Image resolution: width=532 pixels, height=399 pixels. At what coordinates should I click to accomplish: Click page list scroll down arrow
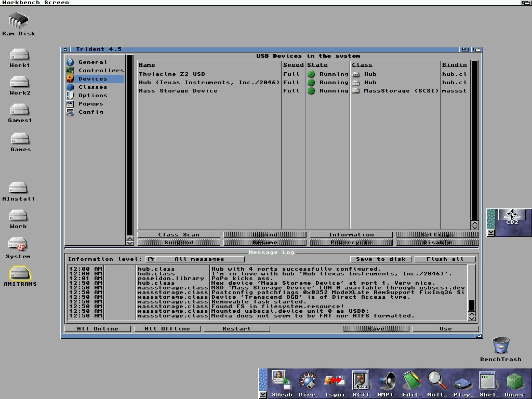pos(129,243)
